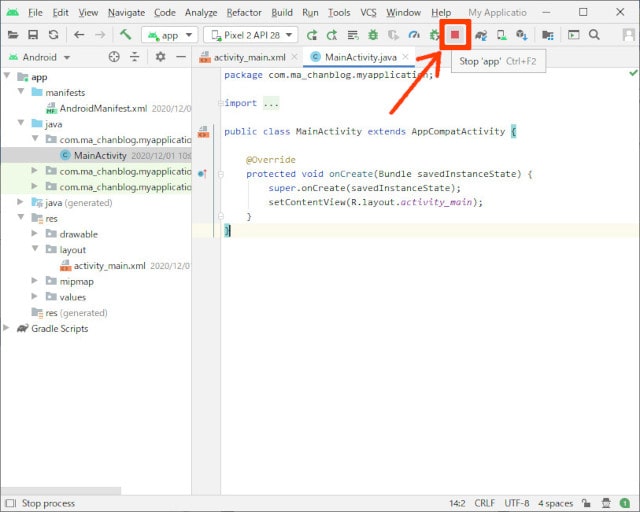Click the 14:2 cursor position indicator
Image resolution: width=640 pixels, height=512 pixels.
coord(457,503)
